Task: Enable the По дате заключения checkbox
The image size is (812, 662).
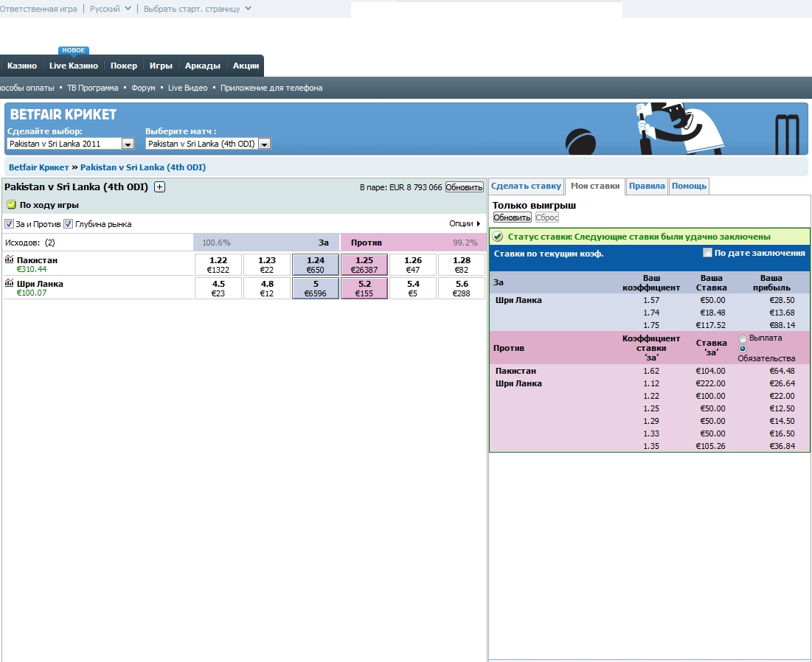Action: (x=707, y=253)
